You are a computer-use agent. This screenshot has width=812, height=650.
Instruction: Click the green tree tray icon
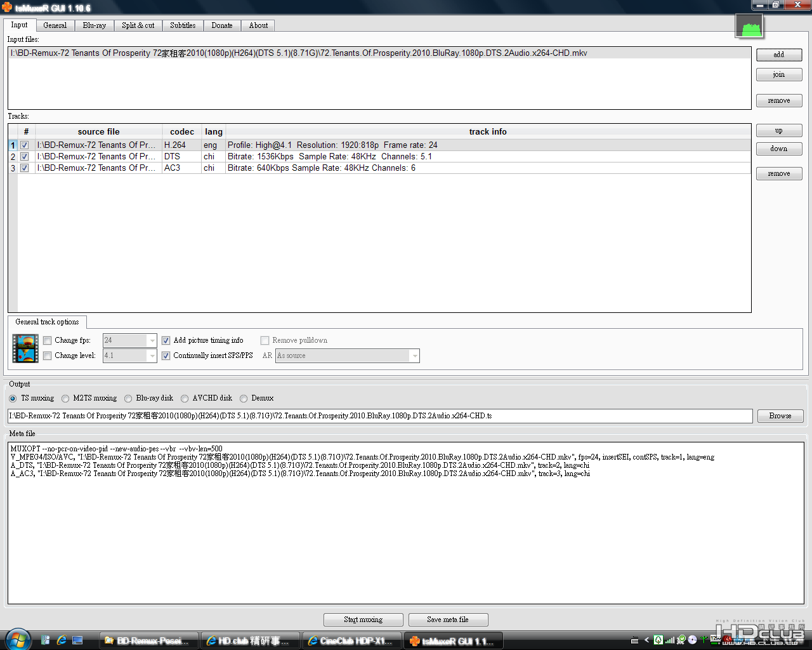coord(658,640)
